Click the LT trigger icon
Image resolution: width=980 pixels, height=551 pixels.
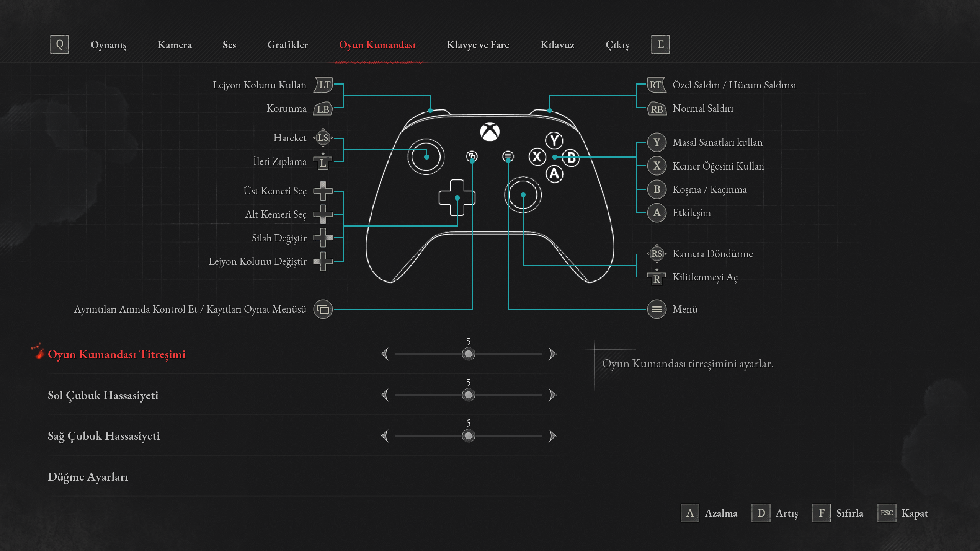pyautogui.click(x=323, y=85)
